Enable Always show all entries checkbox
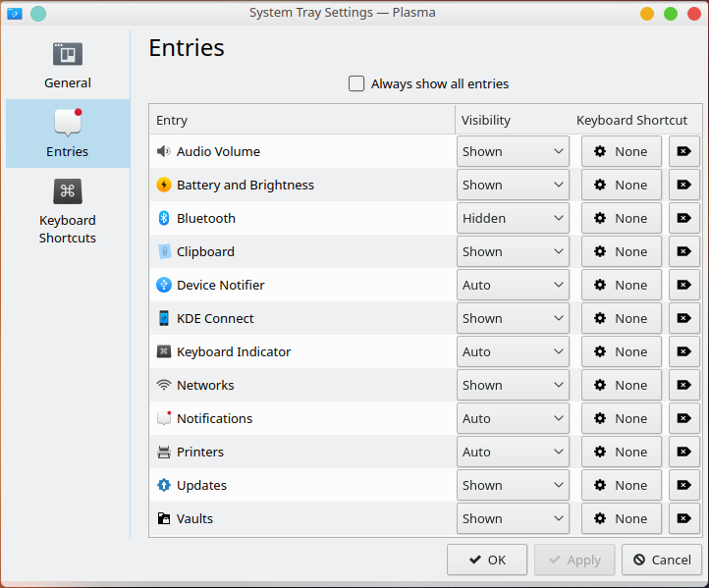709x588 pixels. tap(356, 83)
